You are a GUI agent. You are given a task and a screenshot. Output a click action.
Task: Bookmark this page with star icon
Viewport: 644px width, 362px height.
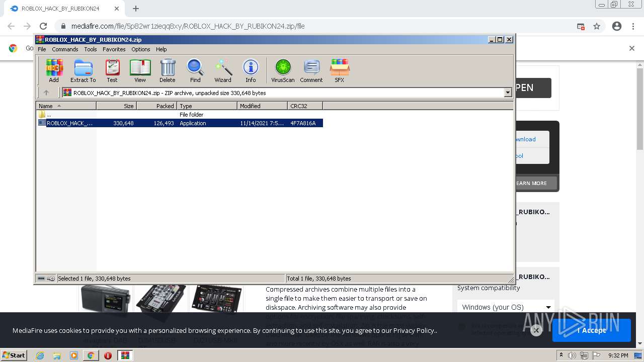(597, 26)
